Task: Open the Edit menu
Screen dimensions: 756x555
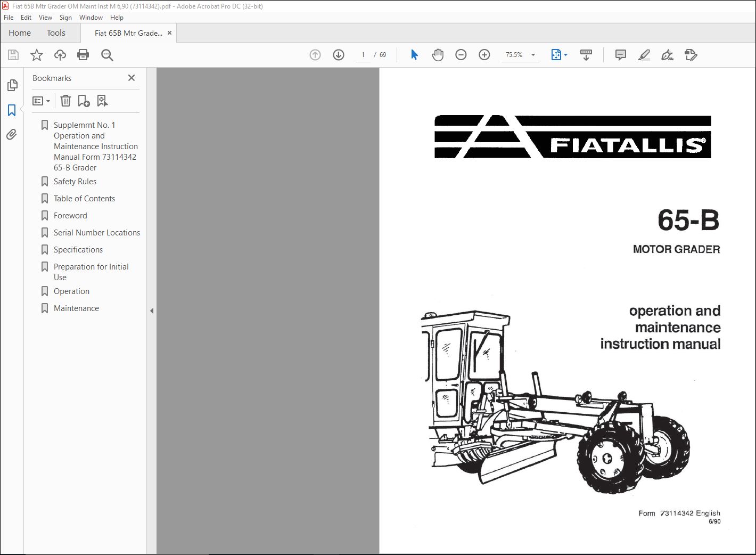Action: point(26,18)
